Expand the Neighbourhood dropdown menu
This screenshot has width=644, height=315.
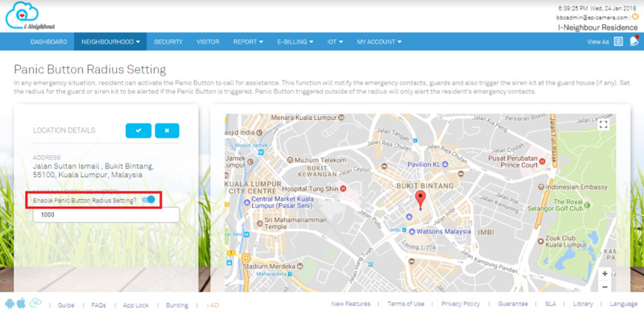point(110,42)
